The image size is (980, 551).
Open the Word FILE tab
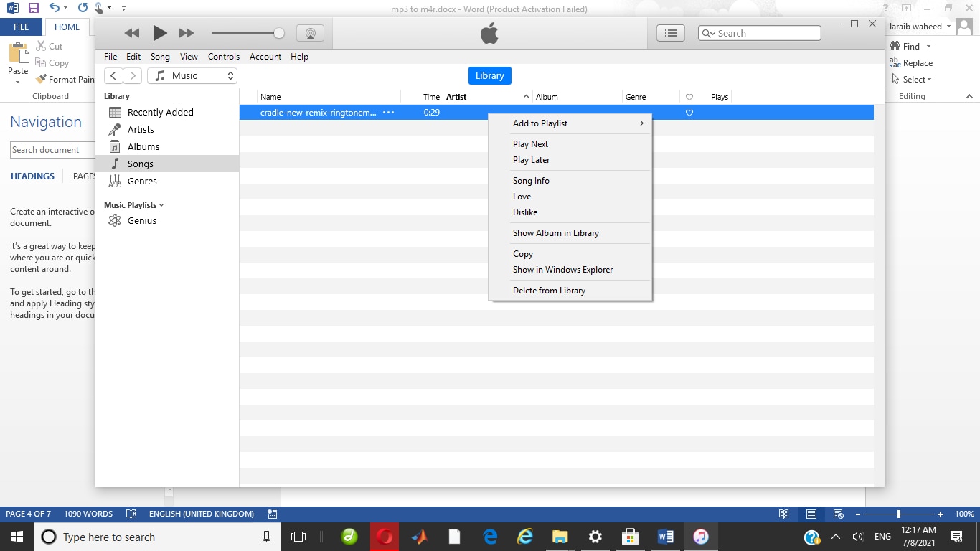pyautogui.click(x=22, y=27)
